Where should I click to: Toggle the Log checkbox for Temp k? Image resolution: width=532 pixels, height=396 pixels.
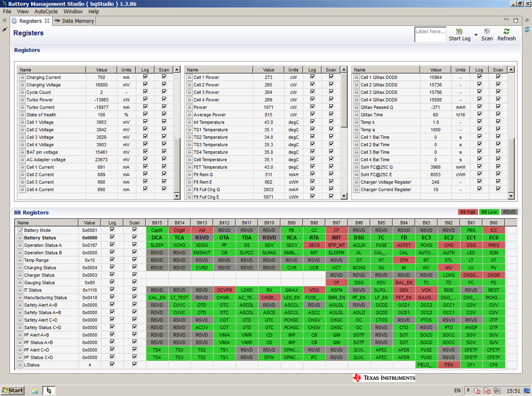[x=479, y=122]
